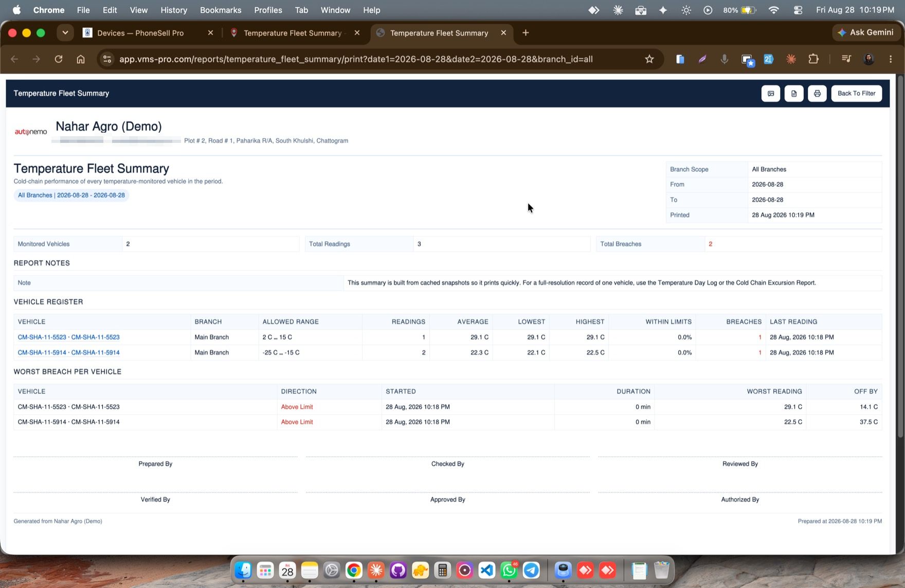Click the brightness sun menu bar icon

click(686, 10)
